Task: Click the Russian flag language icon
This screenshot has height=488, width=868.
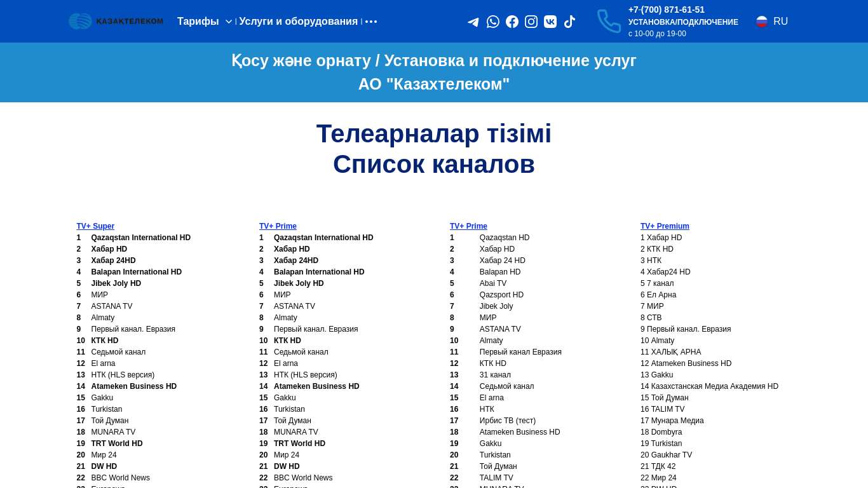Action: coord(762,22)
